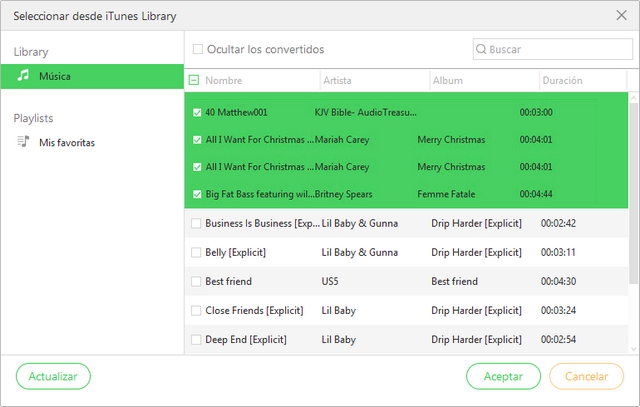Screen dimensions: 640x407
Task: Click duration 00:03:00 cell
Action: point(536,112)
